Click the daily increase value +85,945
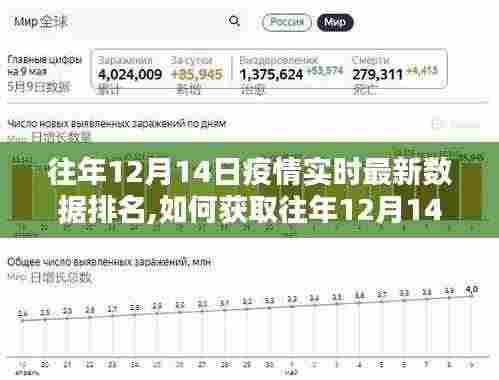The width and height of the screenshot is (499, 380). (197, 74)
